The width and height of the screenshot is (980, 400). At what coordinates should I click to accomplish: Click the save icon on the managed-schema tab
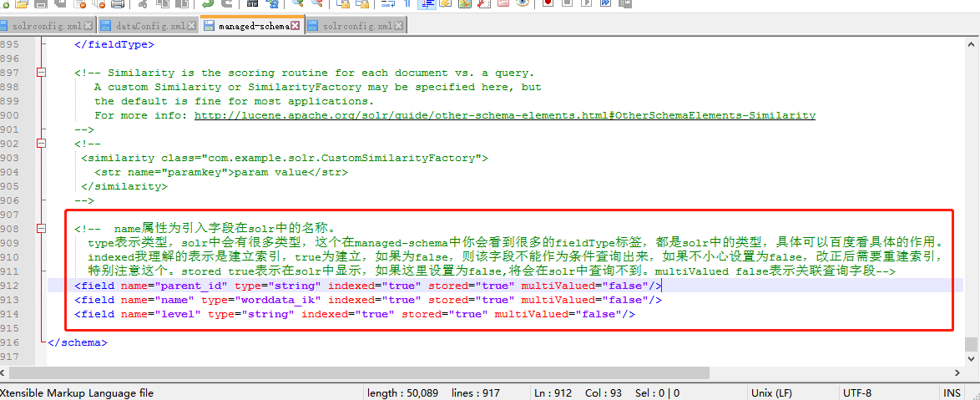[x=208, y=26]
